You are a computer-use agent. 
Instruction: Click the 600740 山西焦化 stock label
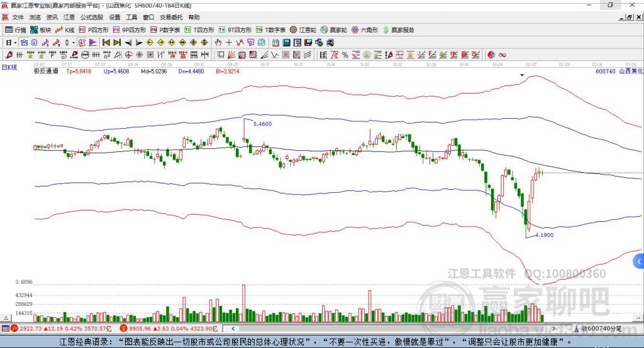pyautogui.click(x=619, y=71)
